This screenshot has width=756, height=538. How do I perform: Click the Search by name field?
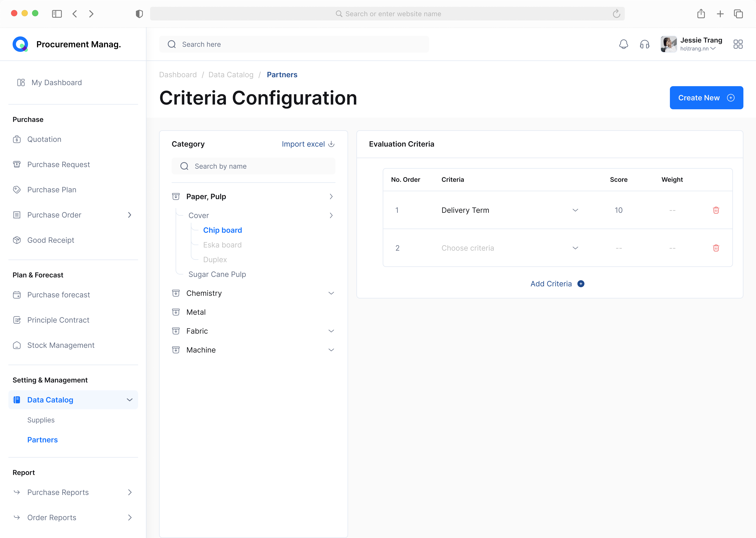click(253, 166)
